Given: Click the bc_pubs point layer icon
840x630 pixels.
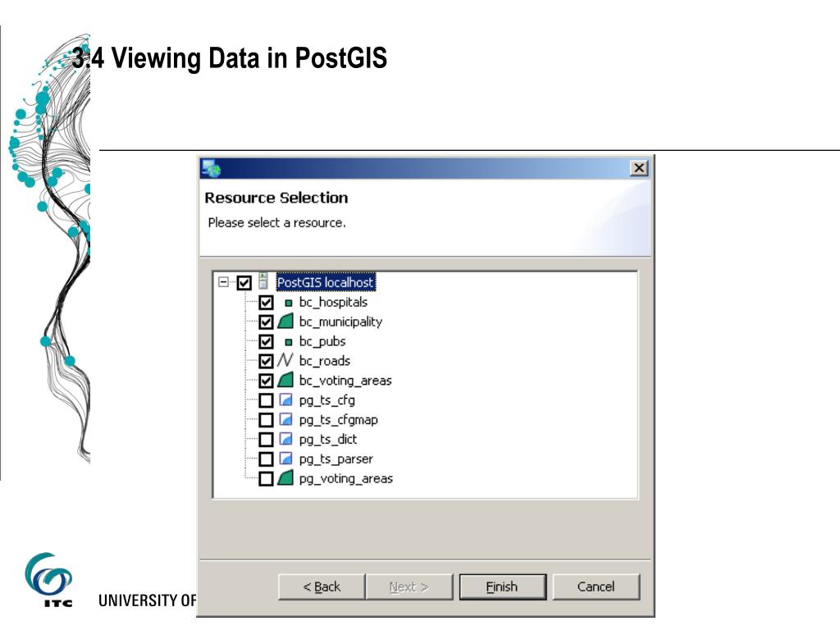Looking at the screenshot, I should click(x=288, y=342).
